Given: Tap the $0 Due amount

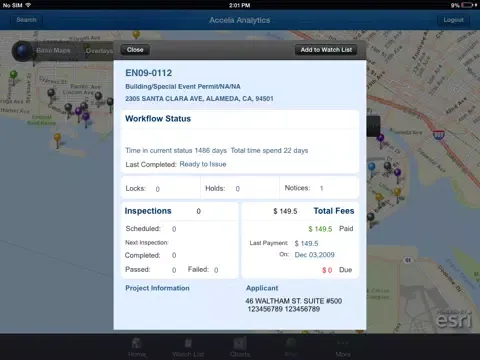Looking at the screenshot, I should pos(327,270).
